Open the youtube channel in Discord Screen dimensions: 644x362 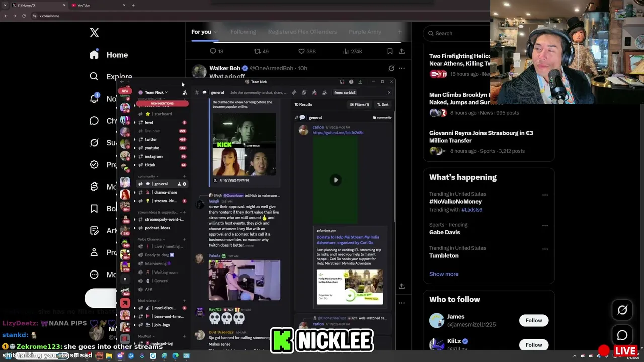pyautogui.click(x=162, y=148)
